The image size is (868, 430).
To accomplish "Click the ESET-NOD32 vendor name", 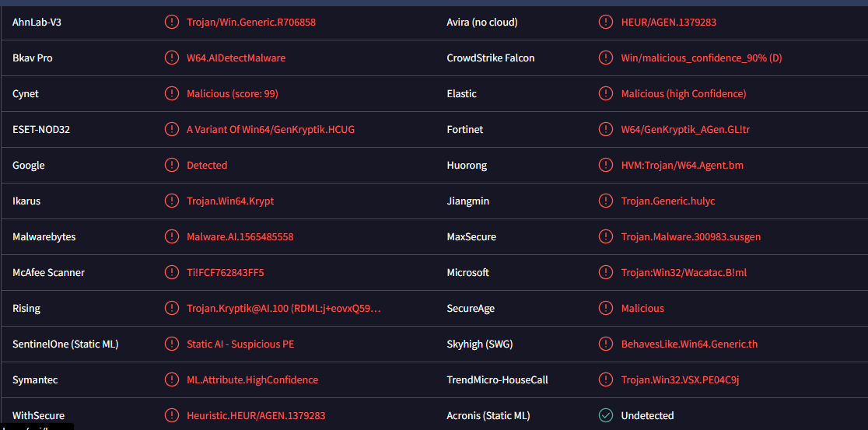I will (41, 130).
